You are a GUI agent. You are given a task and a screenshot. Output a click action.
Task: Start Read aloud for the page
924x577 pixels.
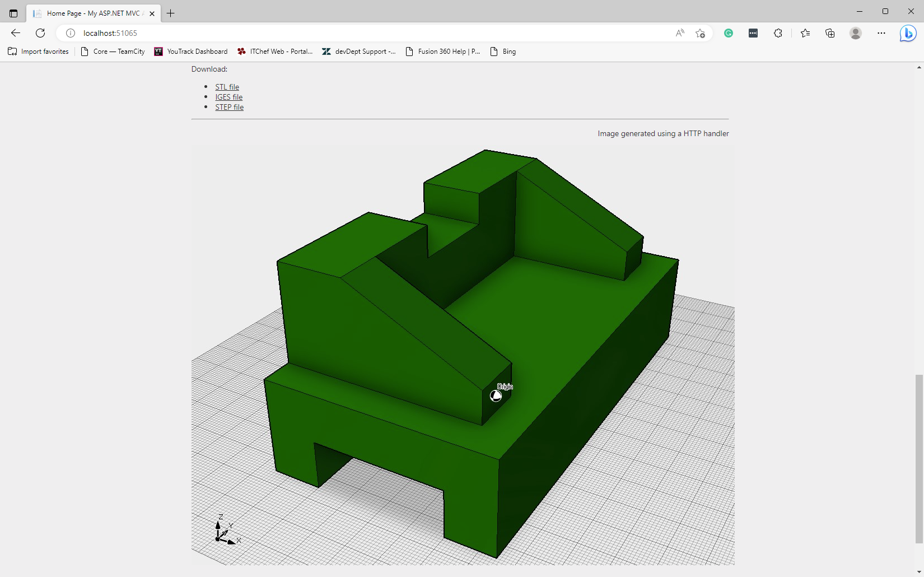click(679, 33)
